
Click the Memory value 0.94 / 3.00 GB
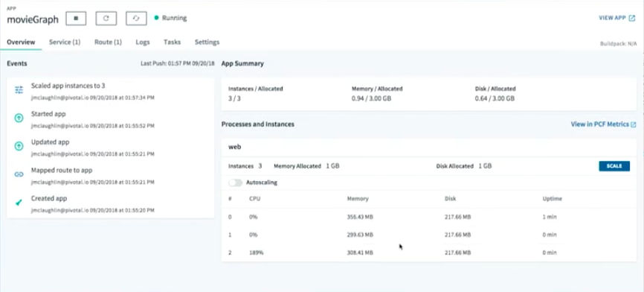pyautogui.click(x=371, y=99)
